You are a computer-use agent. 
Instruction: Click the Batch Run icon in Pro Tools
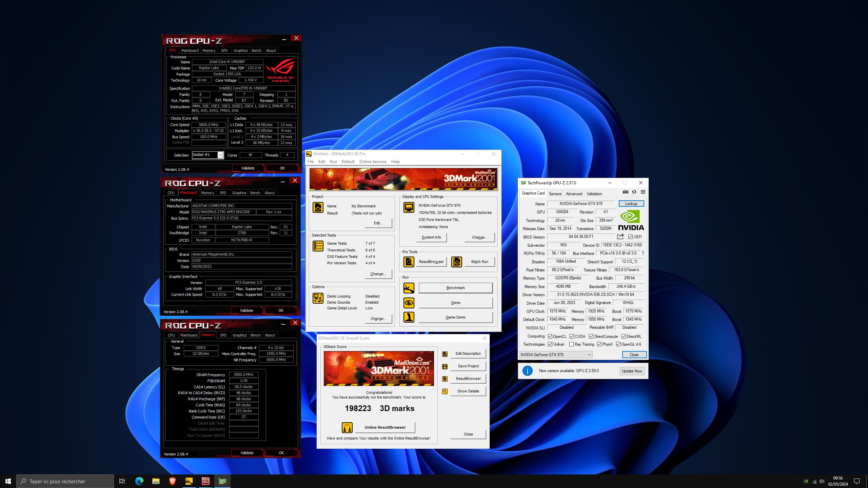click(x=457, y=262)
